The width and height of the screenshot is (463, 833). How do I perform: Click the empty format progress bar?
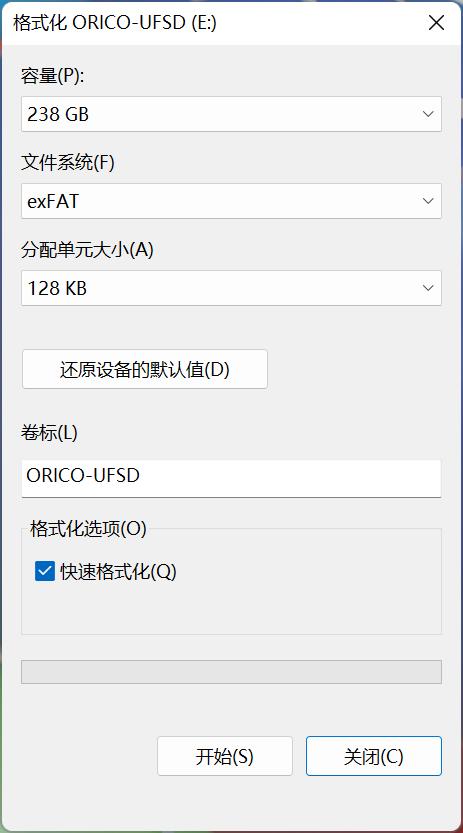tap(232, 672)
